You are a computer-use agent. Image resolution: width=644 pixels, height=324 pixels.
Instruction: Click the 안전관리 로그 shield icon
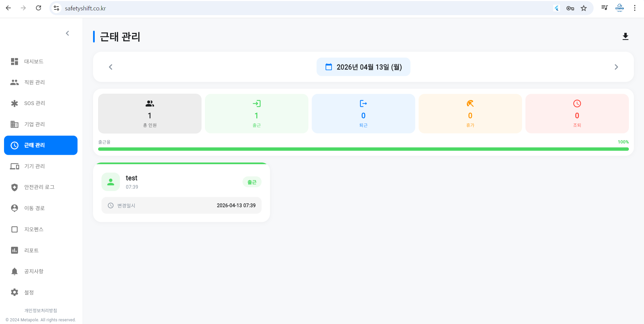coord(14,187)
